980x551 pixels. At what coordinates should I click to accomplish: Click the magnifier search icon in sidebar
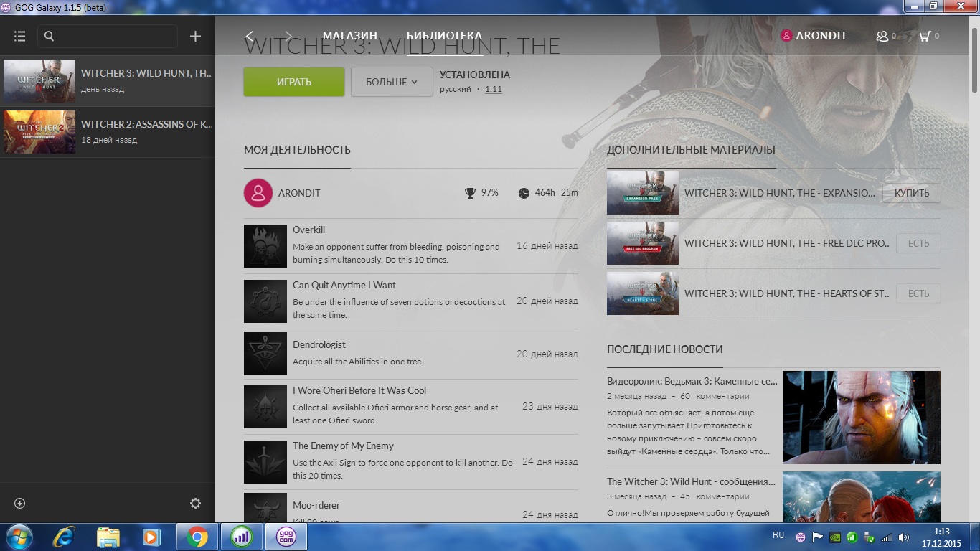49,36
